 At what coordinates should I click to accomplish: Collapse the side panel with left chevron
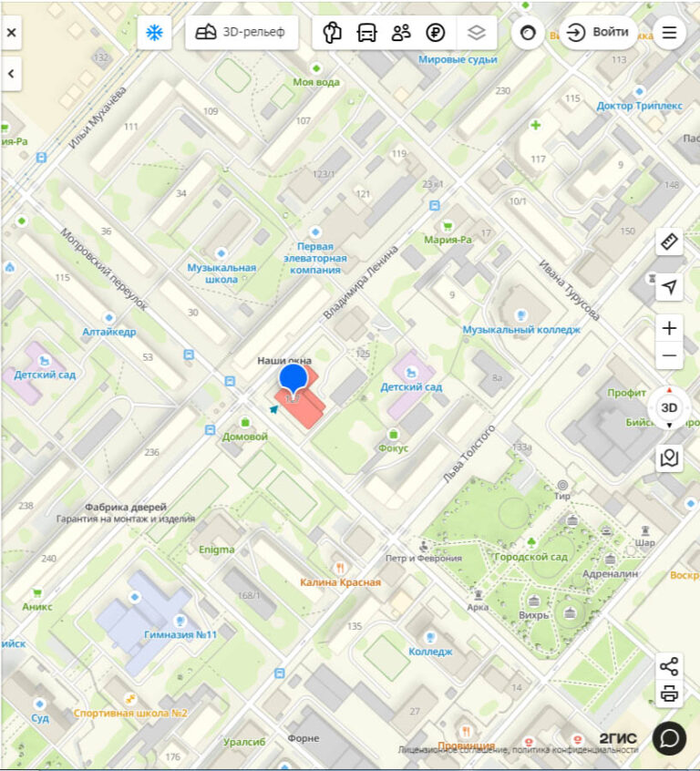(11, 74)
